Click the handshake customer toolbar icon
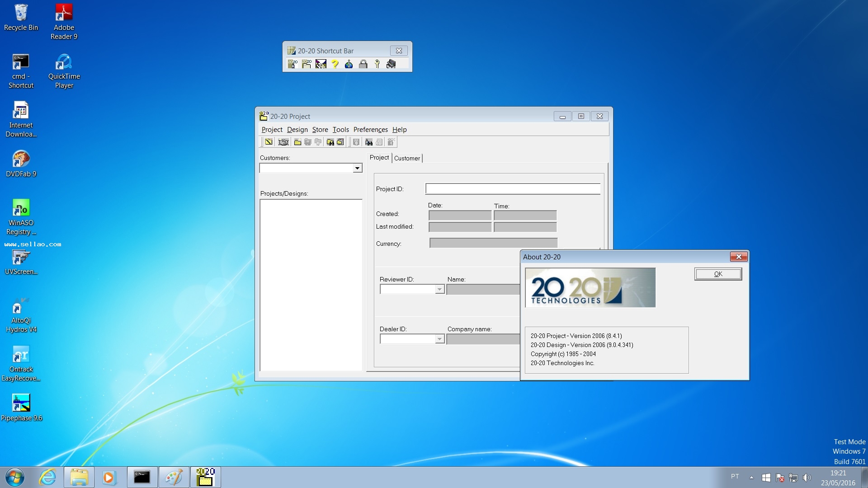The height and width of the screenshot is (488, 868). click(x=283, y=142)
